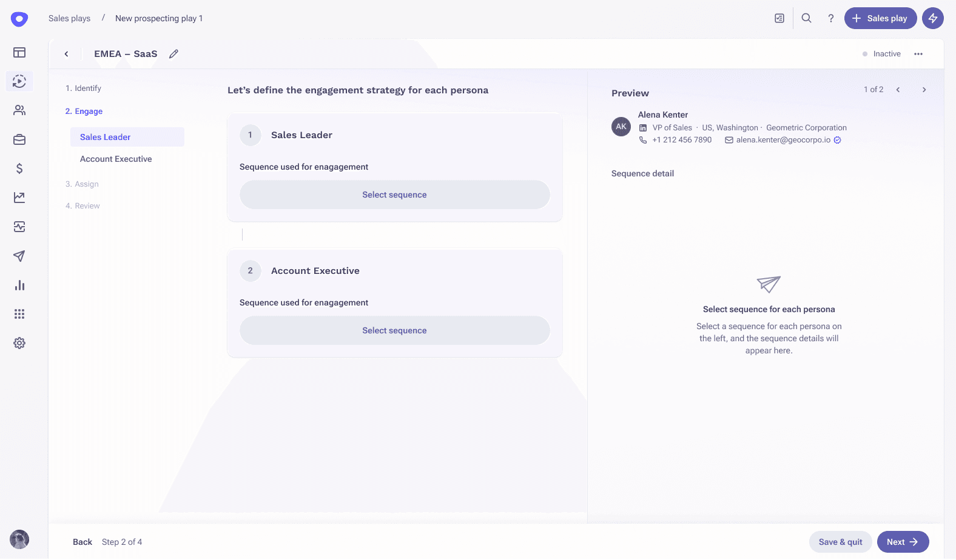
Task: Select sequence for Account Executive persona
Action: (x=394, y=330)
